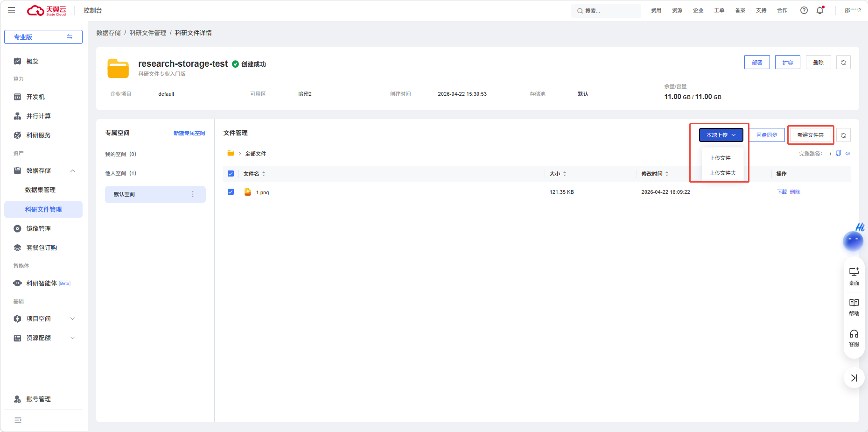Screen dimensions: 868x432
Task: Refresh the file management list
Action: coord(843,135)
